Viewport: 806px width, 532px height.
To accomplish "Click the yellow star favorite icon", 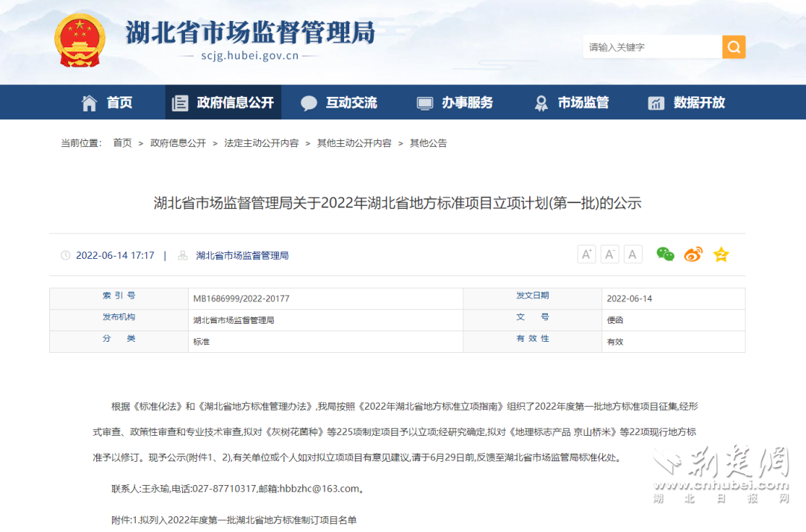I will 720,254.
